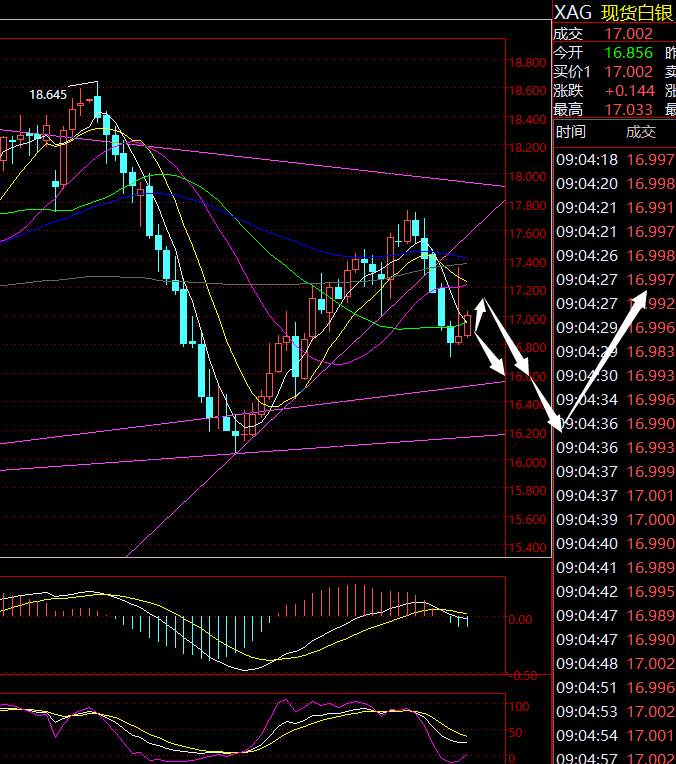The height and width of the screenshot is (764, 676).
Task: Click the 涨跌 value +0.144
Action: [x=630, y=91]
